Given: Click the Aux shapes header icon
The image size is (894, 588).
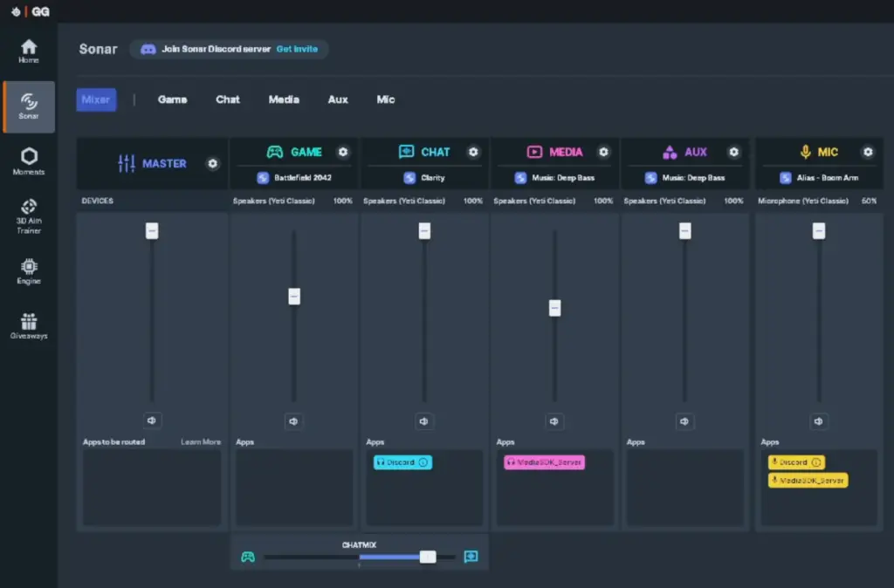Looking at the screenshot, I should pyautogui.click(x=670, y=152).
